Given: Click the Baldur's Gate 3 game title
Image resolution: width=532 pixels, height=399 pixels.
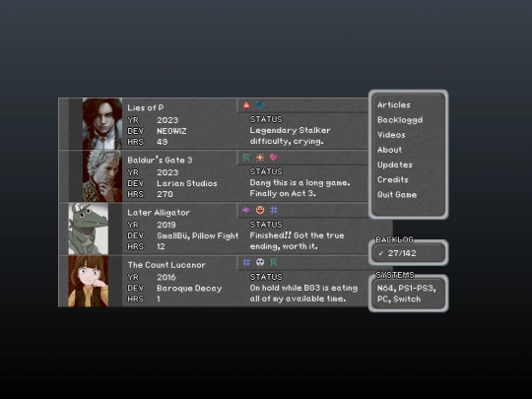Looking at the screenshot, I should point(160,160).
